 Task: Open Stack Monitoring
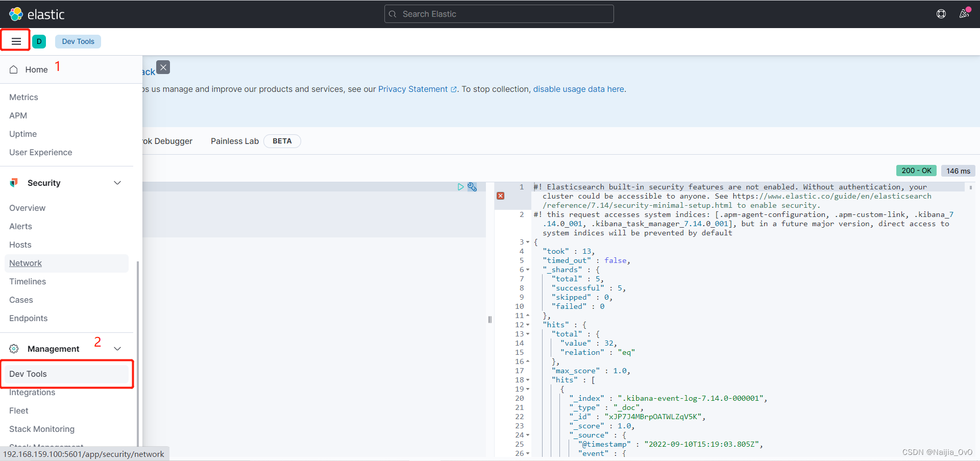(42, 429)
